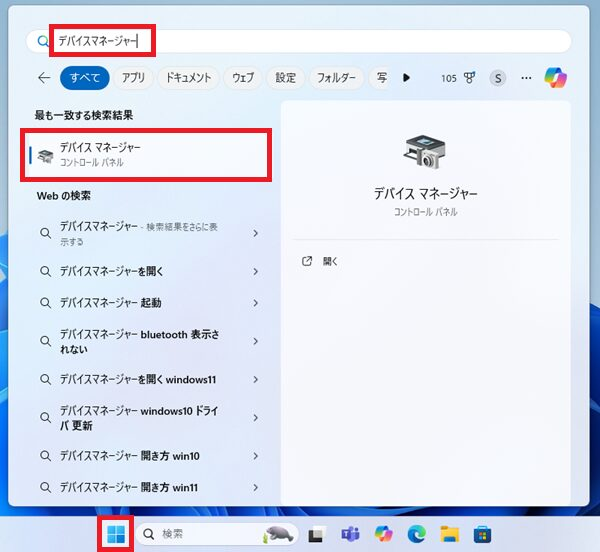Select the 設定 filter tab

click(285, 78)
